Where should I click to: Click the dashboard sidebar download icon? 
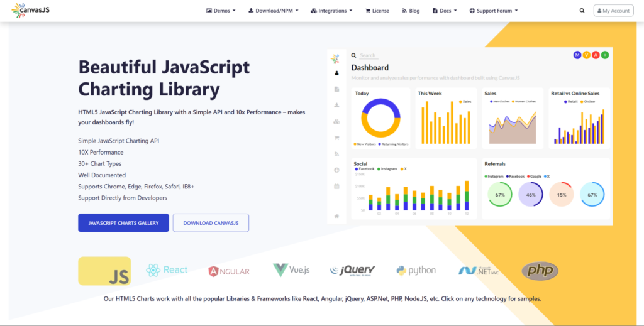click(x=337, y=105)
